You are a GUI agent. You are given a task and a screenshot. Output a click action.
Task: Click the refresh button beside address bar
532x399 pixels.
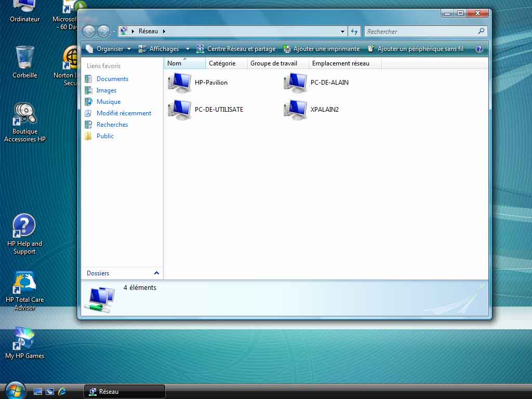(354, 31)
